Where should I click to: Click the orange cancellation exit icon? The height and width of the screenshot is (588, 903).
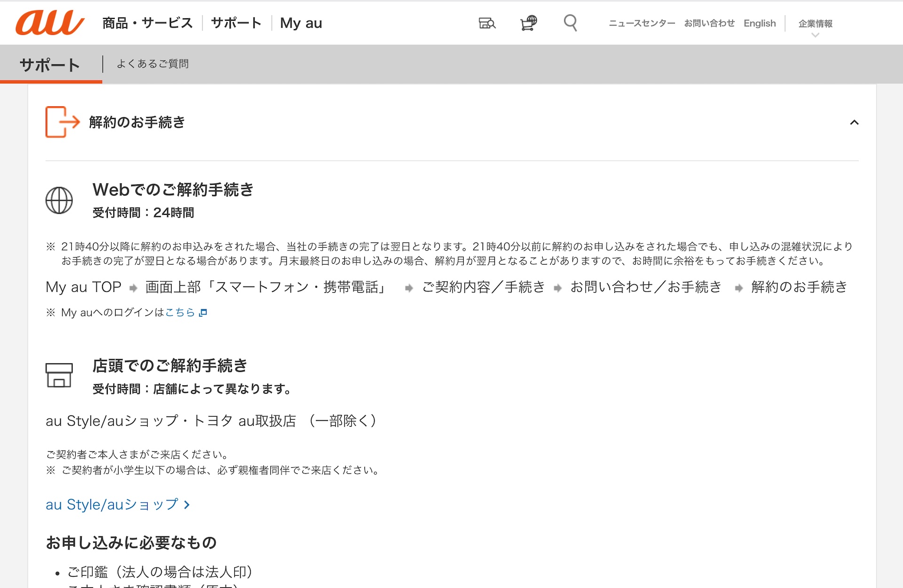[62, 122]
